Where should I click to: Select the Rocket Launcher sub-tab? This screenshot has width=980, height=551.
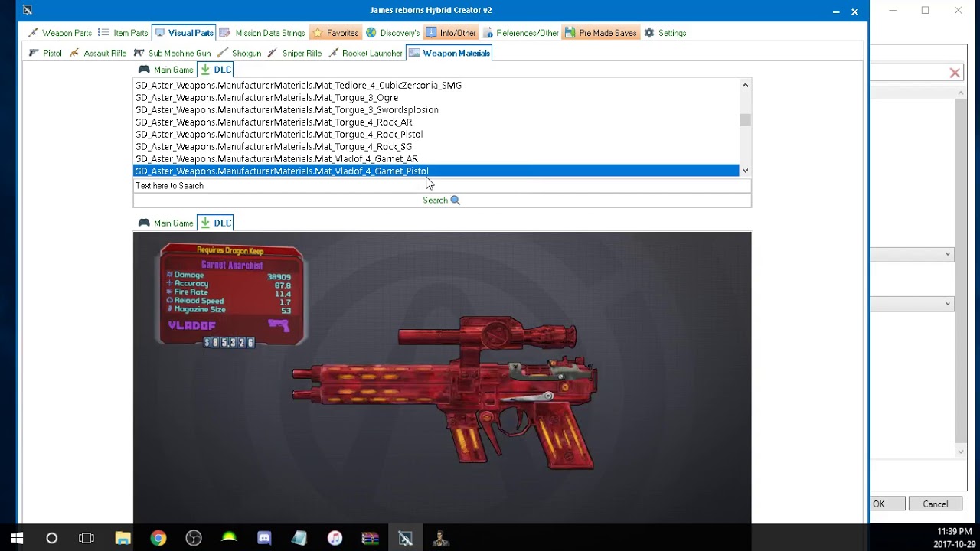point(365,53)
